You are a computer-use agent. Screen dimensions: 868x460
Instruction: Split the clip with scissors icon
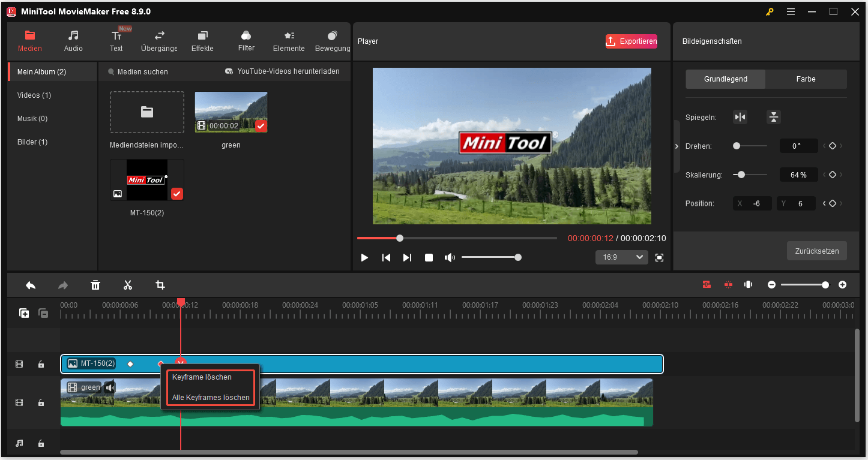coord(128,285)
